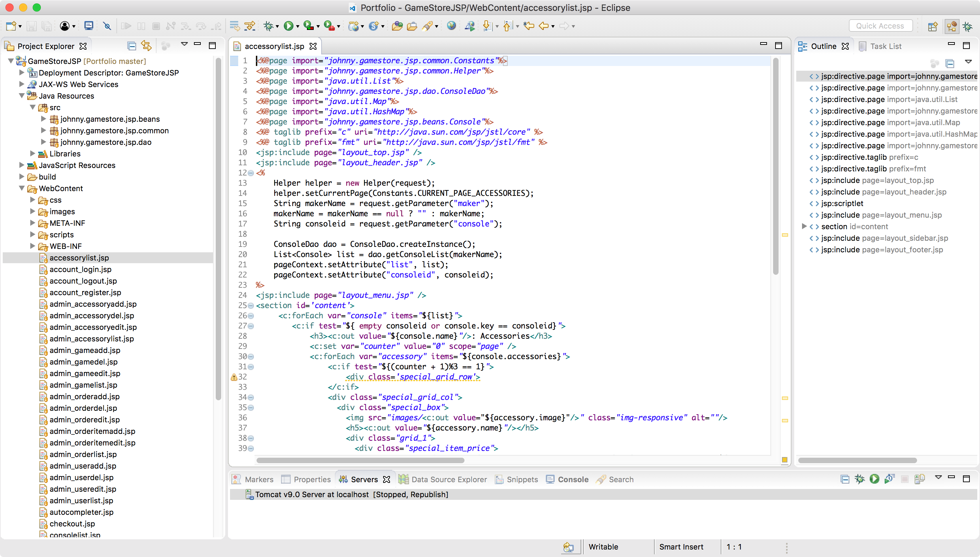Viewport: 980px width, 557px height.
Task: Switch to the Properties tab
Action: pyautogui.click(x=306, y=479)
